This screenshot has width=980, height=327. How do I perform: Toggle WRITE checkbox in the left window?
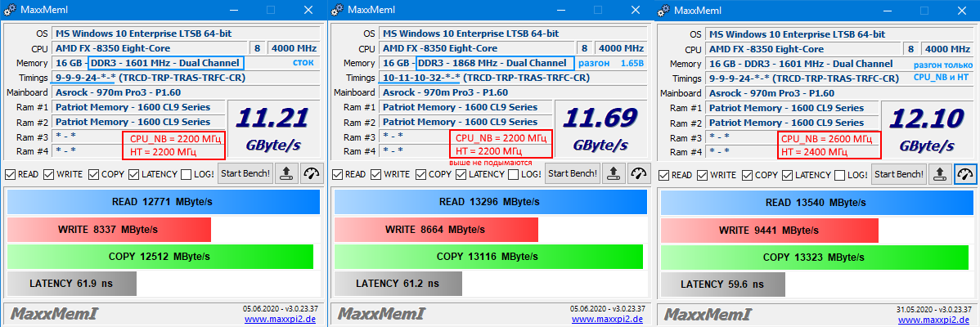[x=48, y=174]
